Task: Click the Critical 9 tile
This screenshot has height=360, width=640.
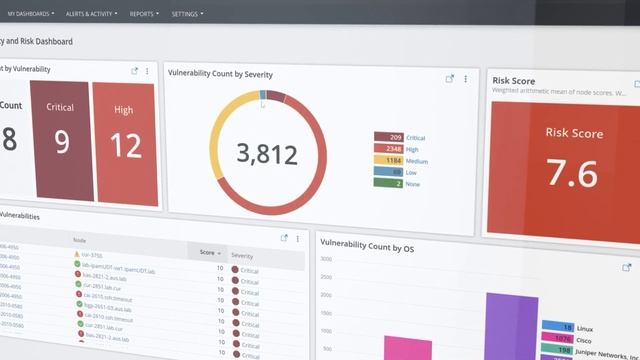Action: click(62, 140)
